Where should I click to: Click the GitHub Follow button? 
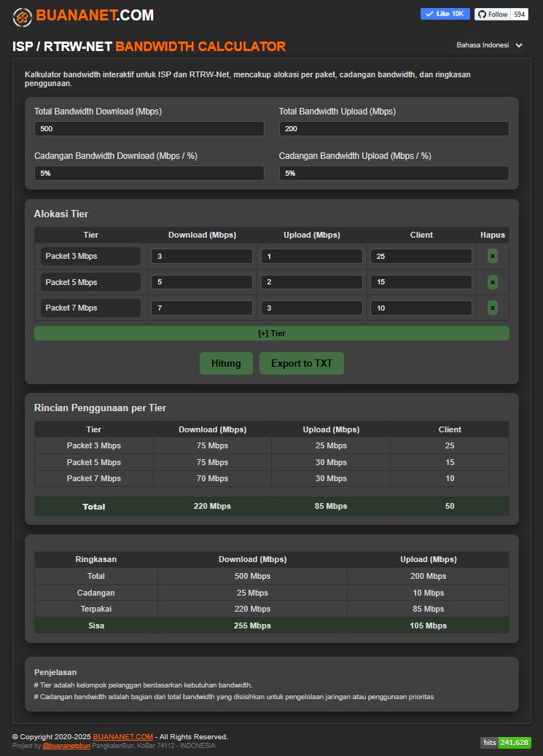click(x=493, y=14)
